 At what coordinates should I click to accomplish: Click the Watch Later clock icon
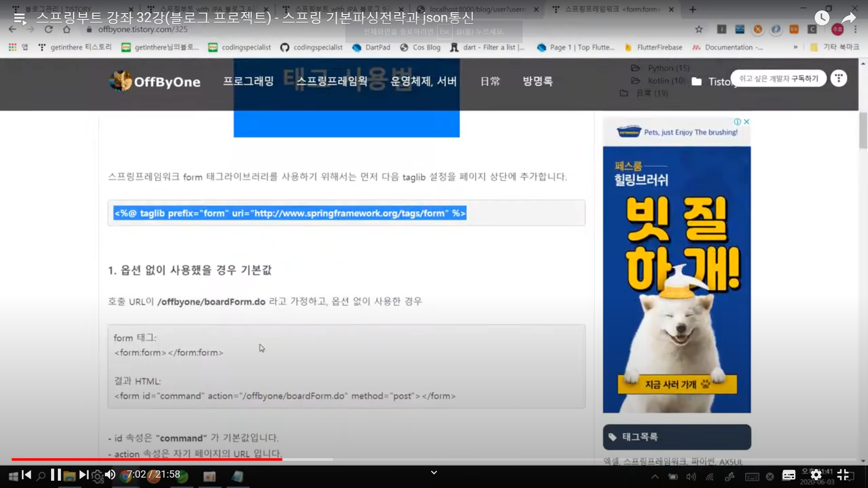pyautogui.click(x=822, y=18)
